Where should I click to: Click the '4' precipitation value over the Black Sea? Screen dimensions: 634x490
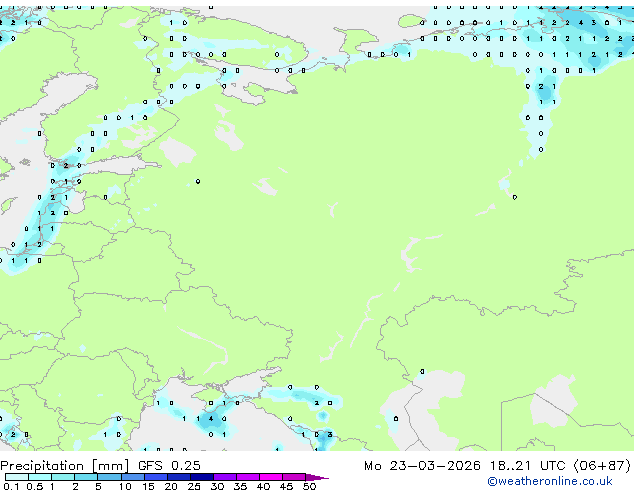pyautogui.click(x=211, y=419)
